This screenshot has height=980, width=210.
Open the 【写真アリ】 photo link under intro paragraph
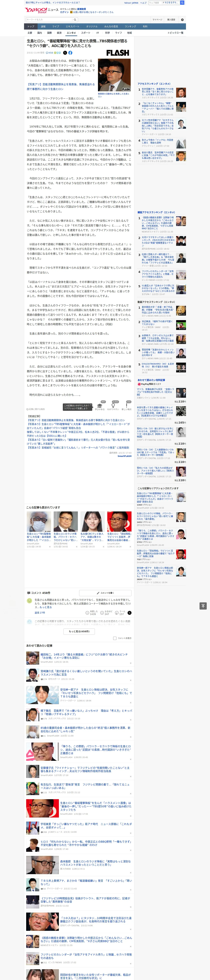pos(61,87)
